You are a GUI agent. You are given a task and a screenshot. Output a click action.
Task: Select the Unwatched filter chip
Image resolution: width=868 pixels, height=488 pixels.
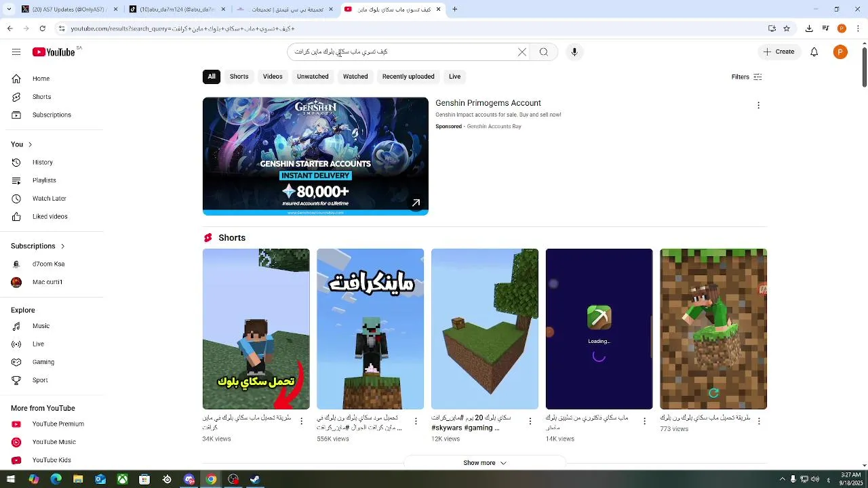click(313, 77)
